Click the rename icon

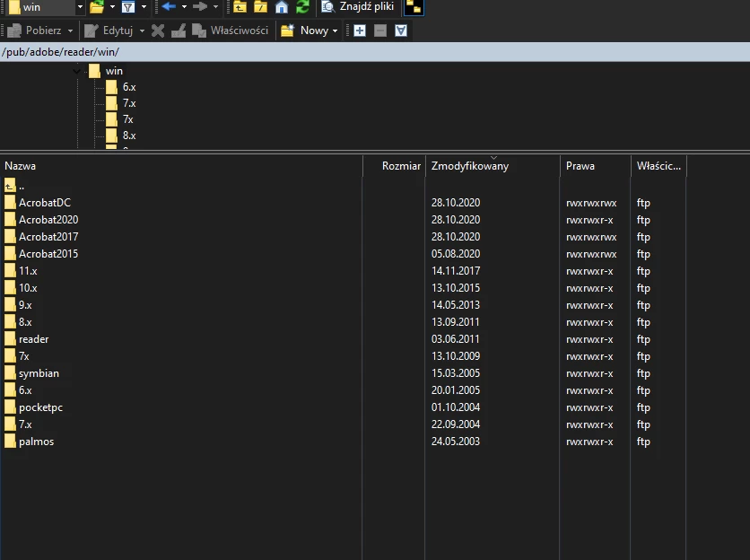[x=179, y=31]
